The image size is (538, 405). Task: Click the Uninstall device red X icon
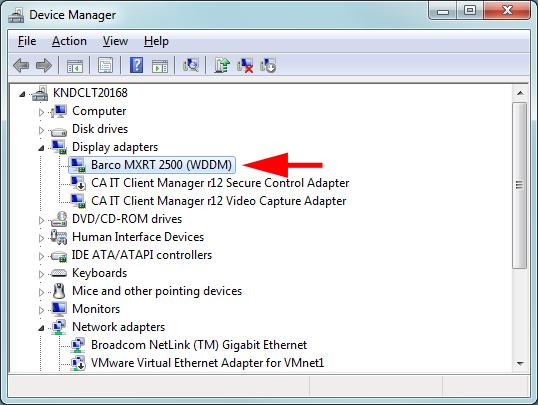245,65
